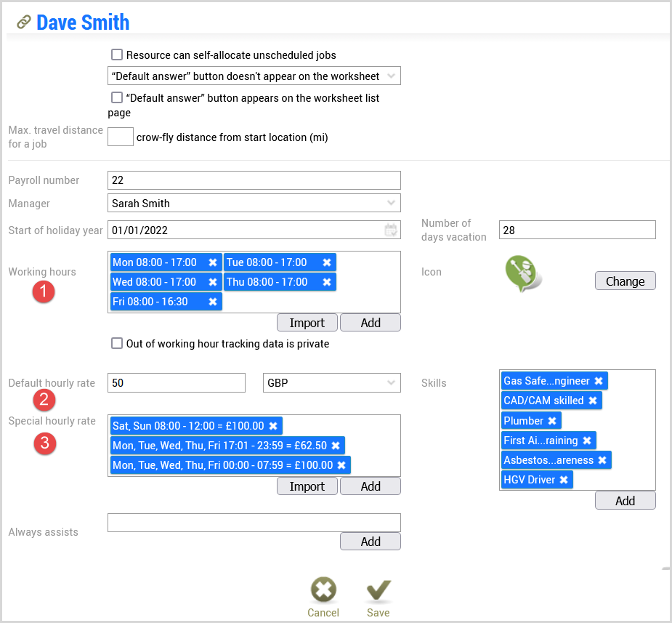Click the link icon beside Dave Smith

(x=23, y=23)
